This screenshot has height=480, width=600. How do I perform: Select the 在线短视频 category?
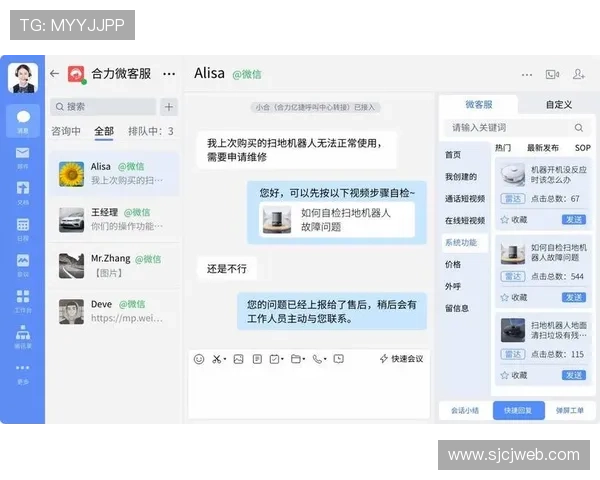point(465,220)
